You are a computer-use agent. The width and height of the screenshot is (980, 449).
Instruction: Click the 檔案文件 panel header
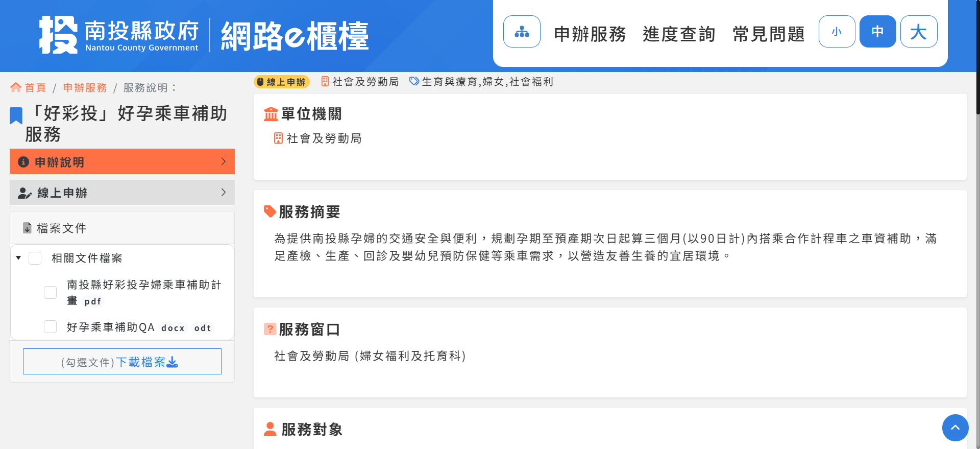[122, 228]
